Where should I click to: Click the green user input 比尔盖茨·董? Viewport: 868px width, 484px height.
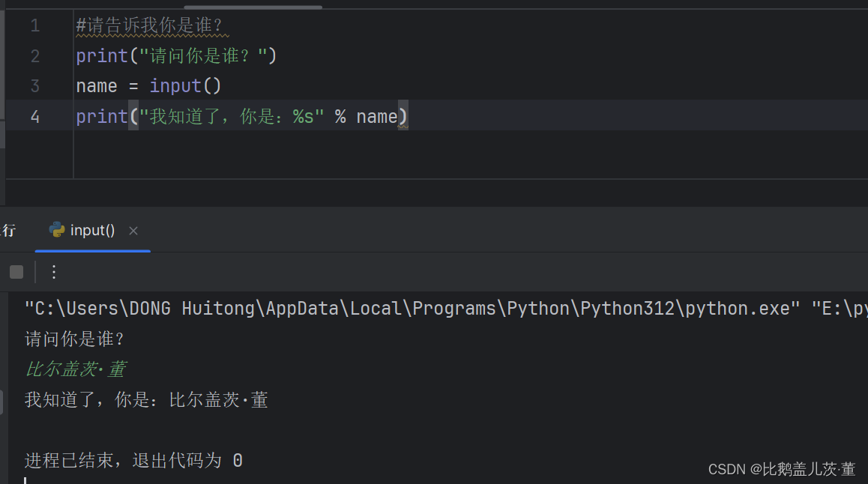(75, 369)
